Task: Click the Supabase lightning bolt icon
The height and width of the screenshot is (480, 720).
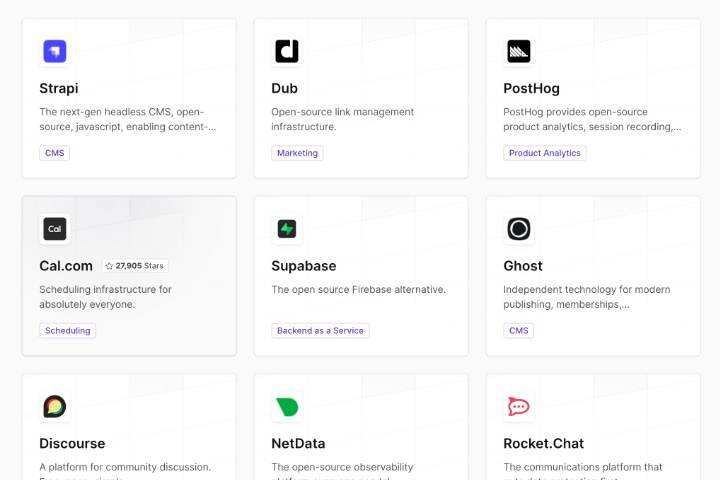Action: pos(287,229)
